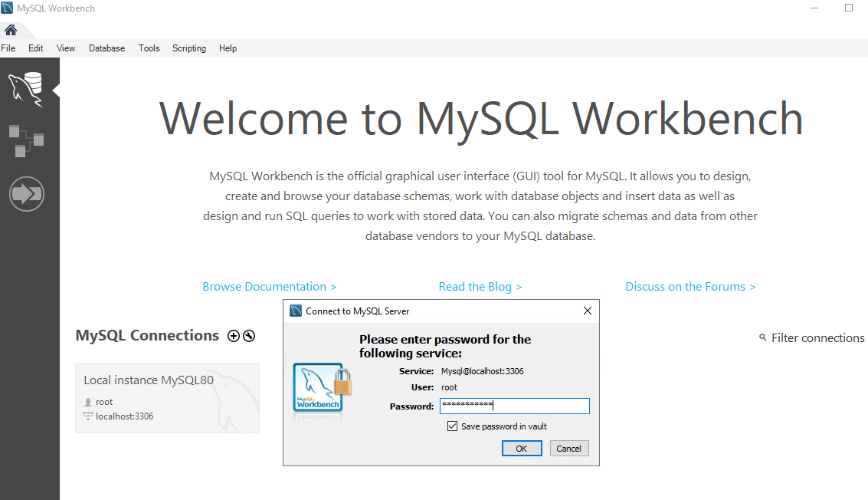This screenshot has height=500, width=868.
Task: Open the Help menu
Action: click(x=228, y=48)
